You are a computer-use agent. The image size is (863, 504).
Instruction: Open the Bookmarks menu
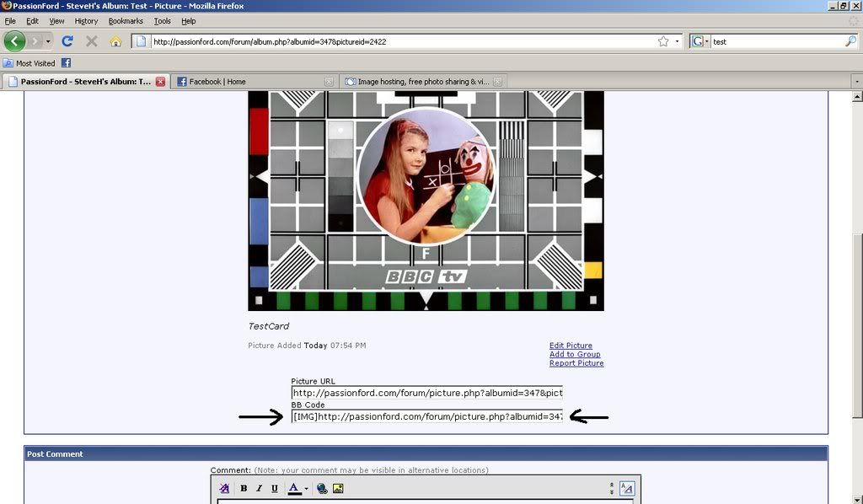coord(126,21)
